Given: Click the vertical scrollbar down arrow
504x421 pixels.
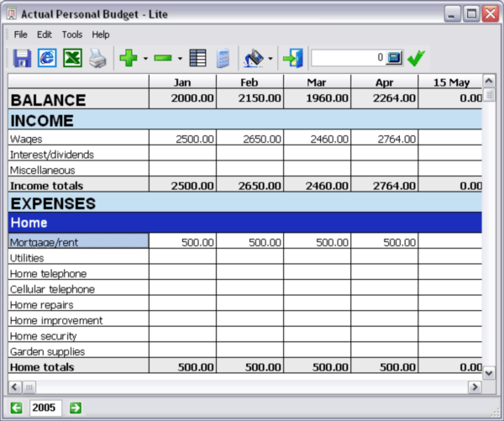Looking at the screenshot, I should (489, 373).
